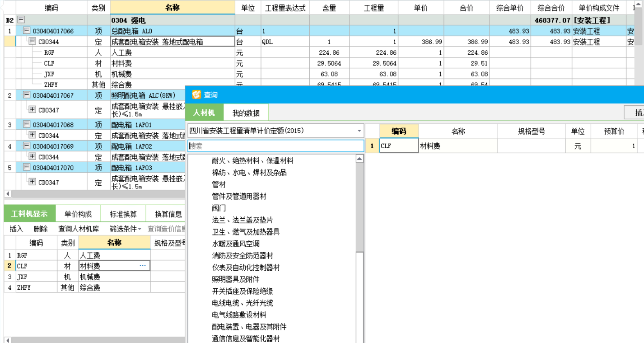644x343 pixels.
Task: Select the 管材 category
Action: click(219, 184)
